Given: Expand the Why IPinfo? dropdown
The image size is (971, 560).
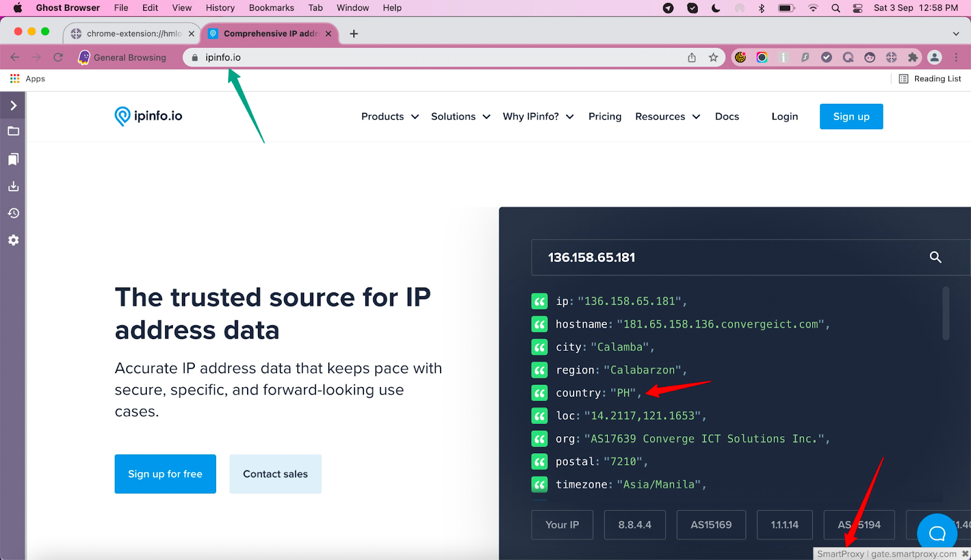Looking at the screenshot, I should [538, 116].
